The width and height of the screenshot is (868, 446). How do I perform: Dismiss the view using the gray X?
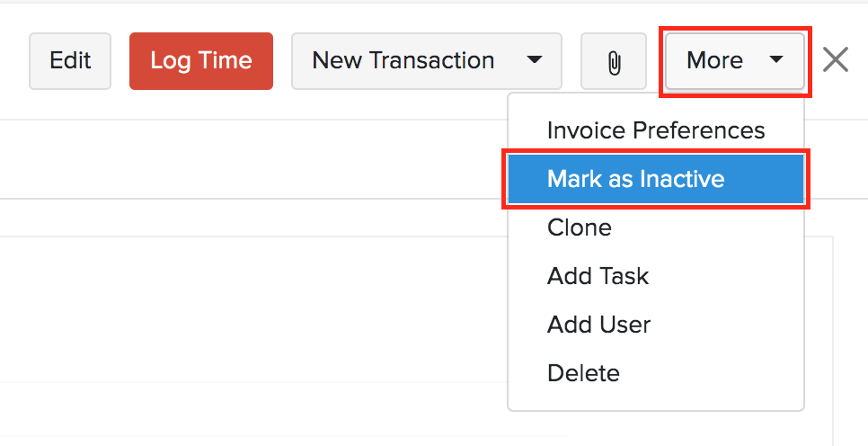836,61
